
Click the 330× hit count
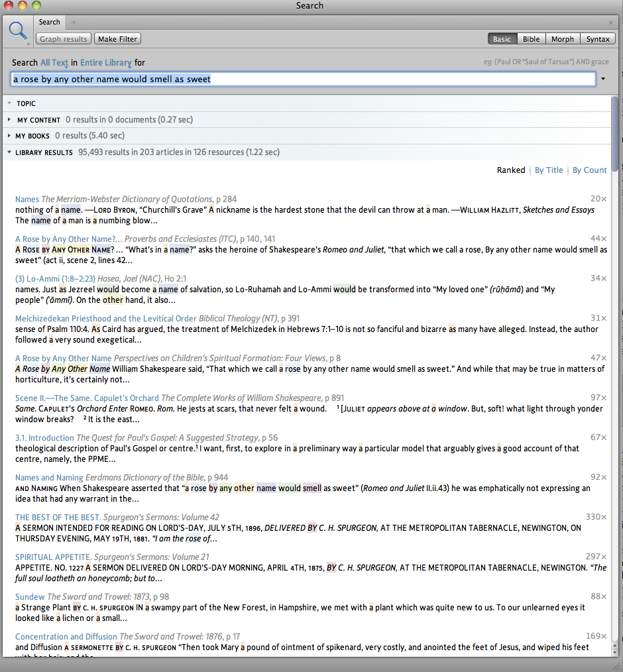tap(596, 517)
